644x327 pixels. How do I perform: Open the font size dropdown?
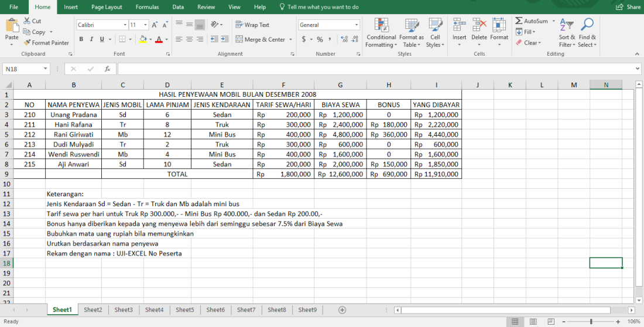pyautogui.click(x=146, y=25)
